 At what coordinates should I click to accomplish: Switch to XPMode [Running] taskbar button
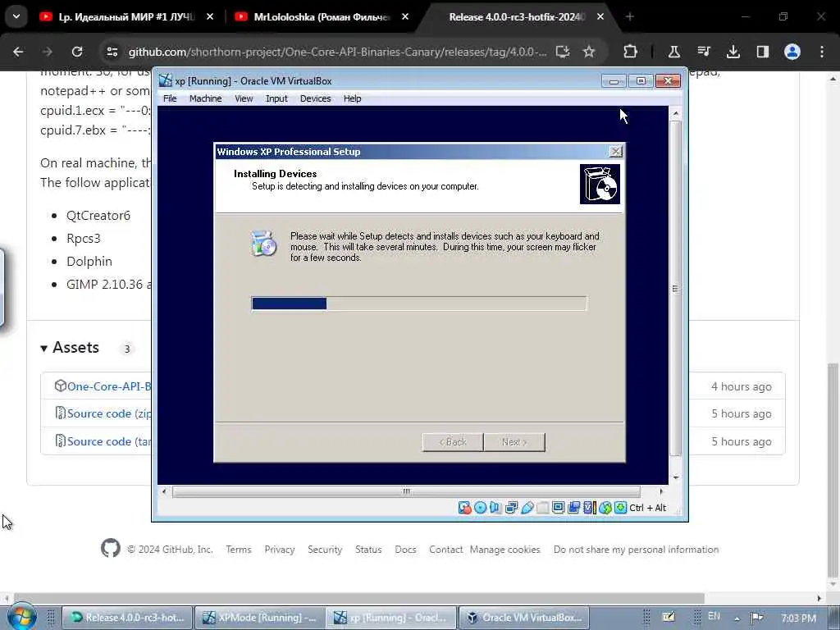point(260,618)
